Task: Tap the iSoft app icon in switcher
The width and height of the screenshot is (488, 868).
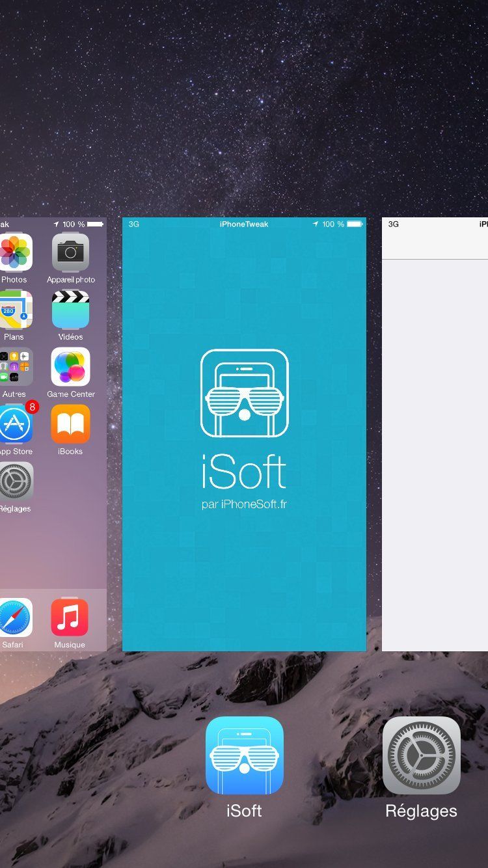Action: tap(244, 755)
